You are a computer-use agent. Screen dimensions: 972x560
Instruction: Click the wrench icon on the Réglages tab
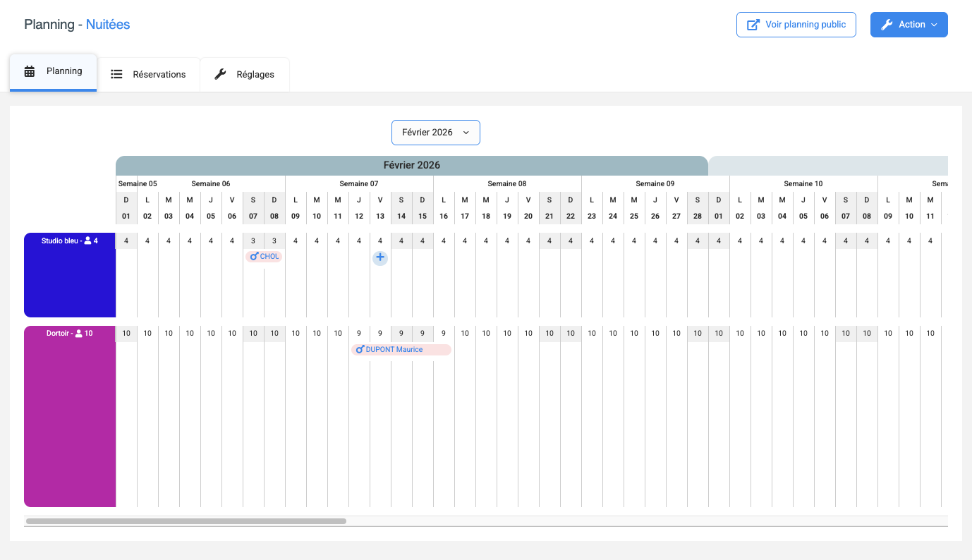tap(220, 74)
